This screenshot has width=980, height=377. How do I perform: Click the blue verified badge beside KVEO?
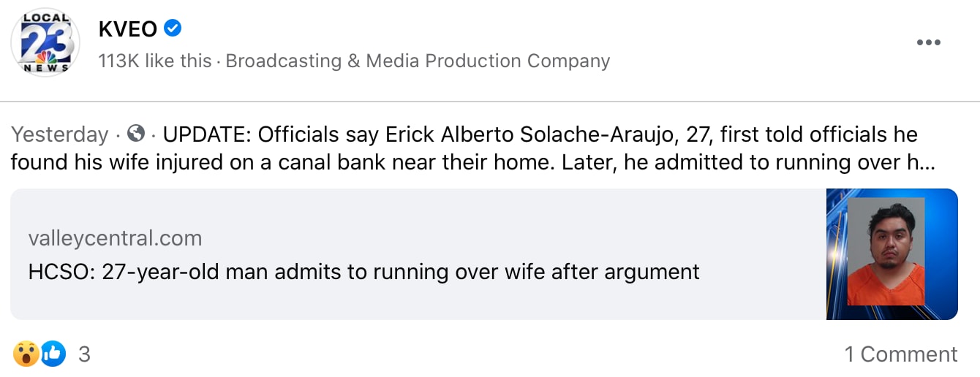(173, 29)
